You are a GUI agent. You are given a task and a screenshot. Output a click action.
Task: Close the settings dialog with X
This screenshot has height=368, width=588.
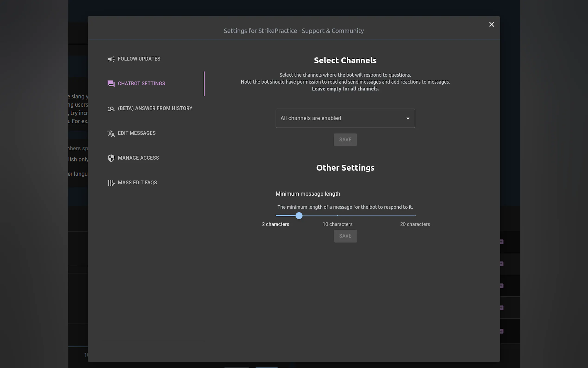491,24
